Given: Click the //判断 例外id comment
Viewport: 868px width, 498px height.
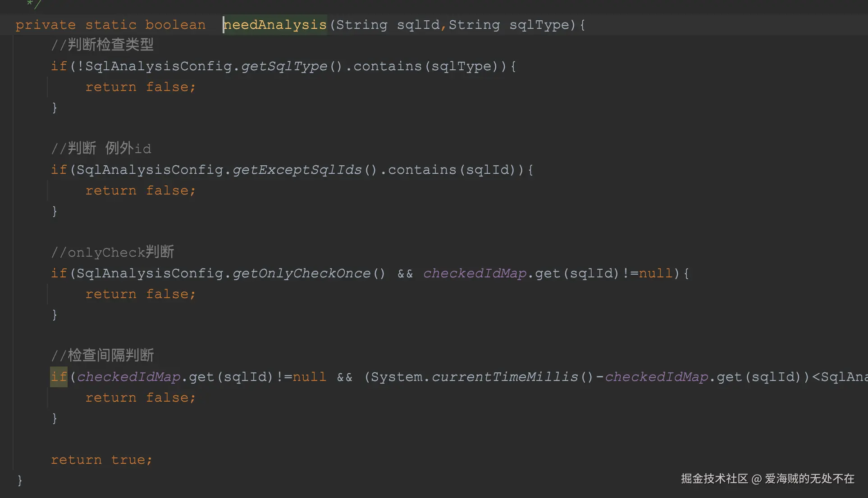Looking at the screenshot, I should 101,148.
